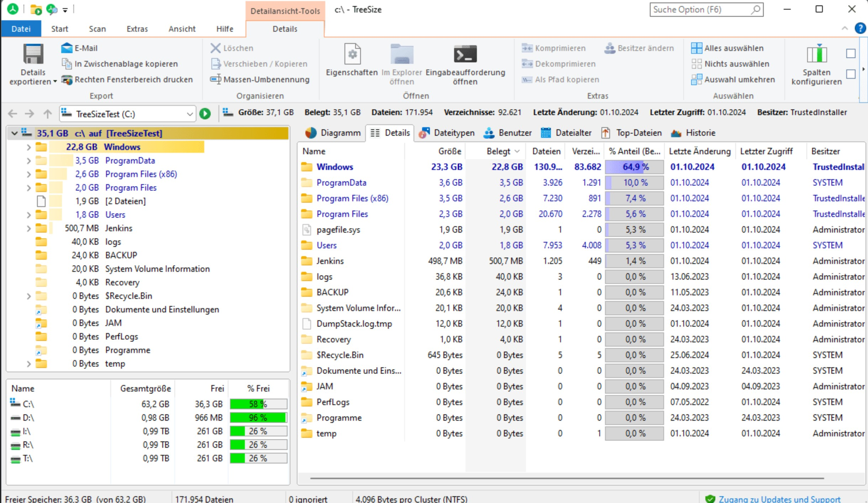Image resolution: width=868 pixels, height=503 pixels.
Task: Open Eingabeaufforderung command prompt
Action: (x=465, y=64)
